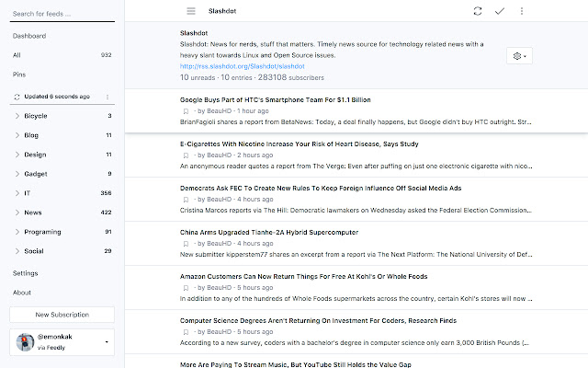
Task: Select the Pins menu item
Action: pyautogui.click(x=19, y=74)
